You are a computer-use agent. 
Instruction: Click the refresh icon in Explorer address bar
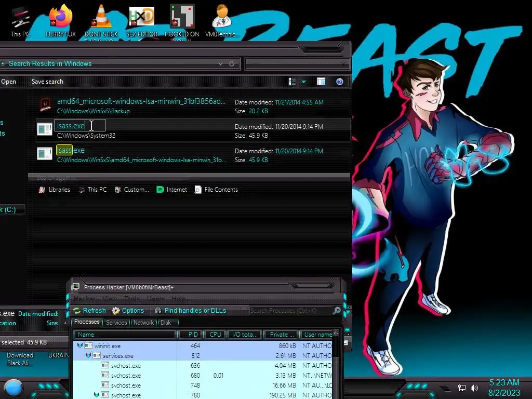(232, 64)
